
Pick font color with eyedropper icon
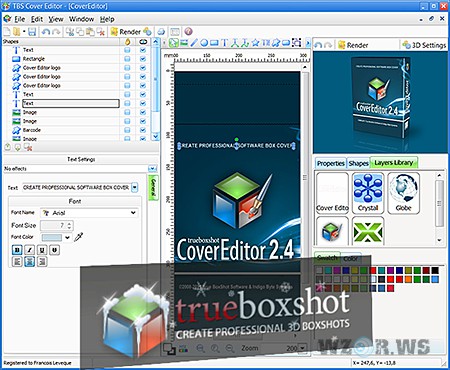point(79,237)
